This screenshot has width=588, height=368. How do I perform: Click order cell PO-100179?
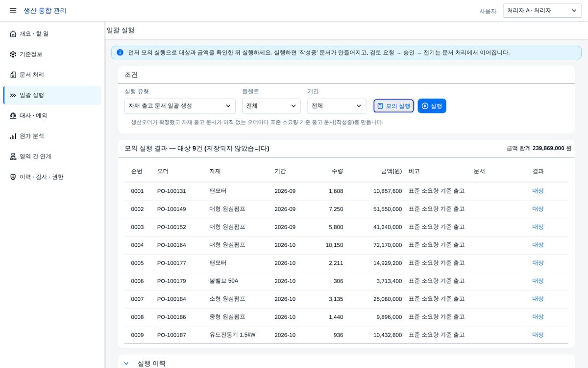(171, 281)
